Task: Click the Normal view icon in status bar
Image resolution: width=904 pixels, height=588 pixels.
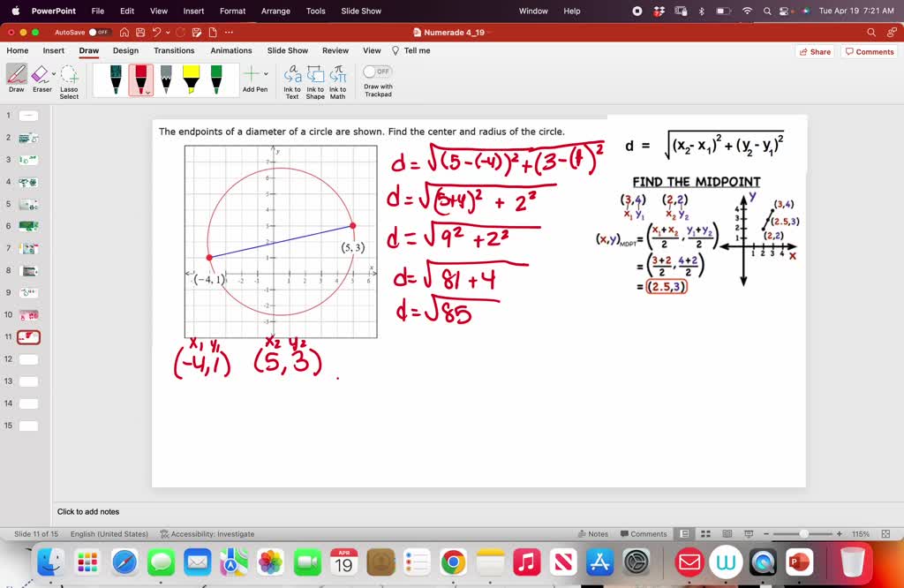Action: coord(685,533)
